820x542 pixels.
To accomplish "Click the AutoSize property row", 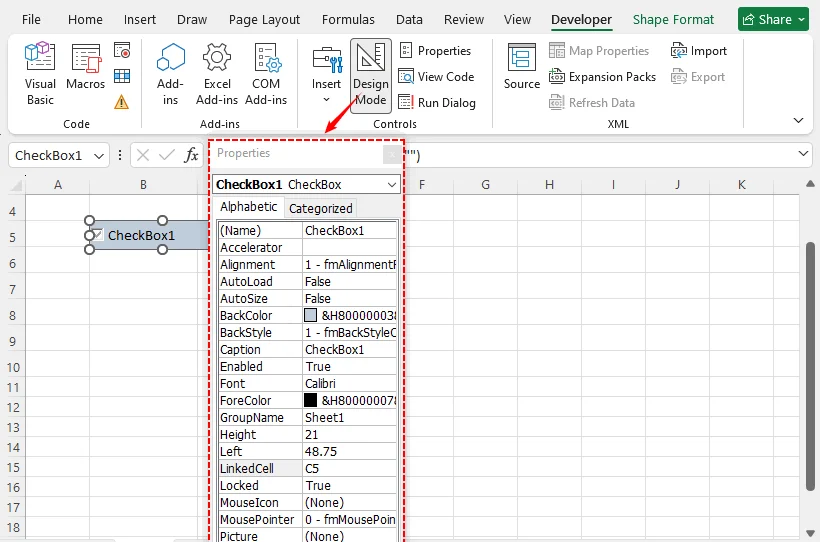I will pos(308,299).
